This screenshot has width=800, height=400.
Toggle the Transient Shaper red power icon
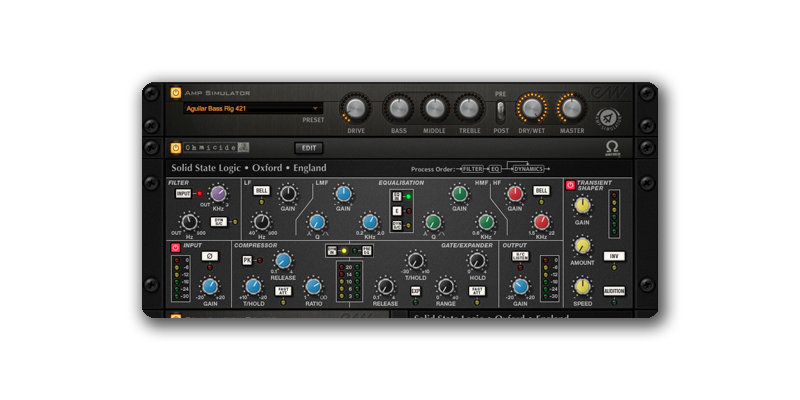click(x=570, y=185)
